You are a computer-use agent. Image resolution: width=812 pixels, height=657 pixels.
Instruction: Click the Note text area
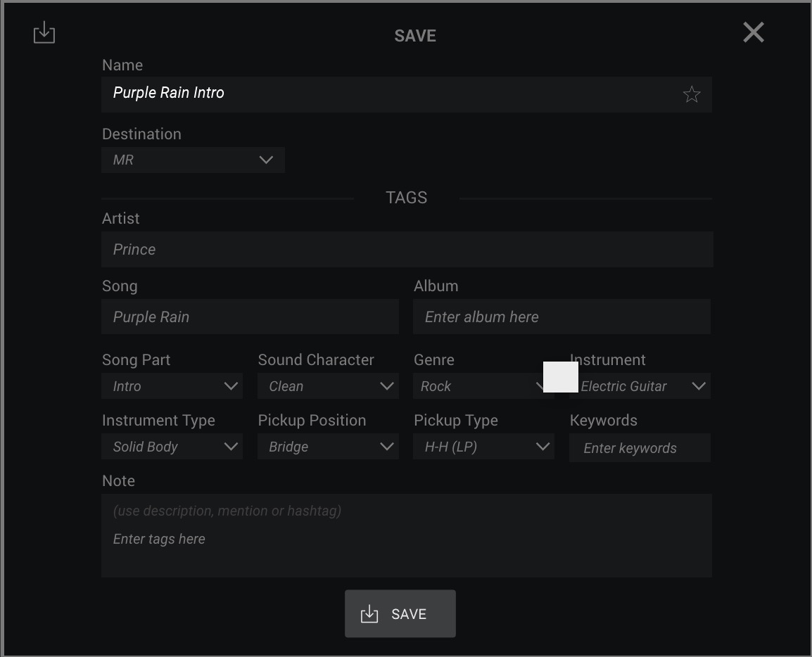click(407, 535)
